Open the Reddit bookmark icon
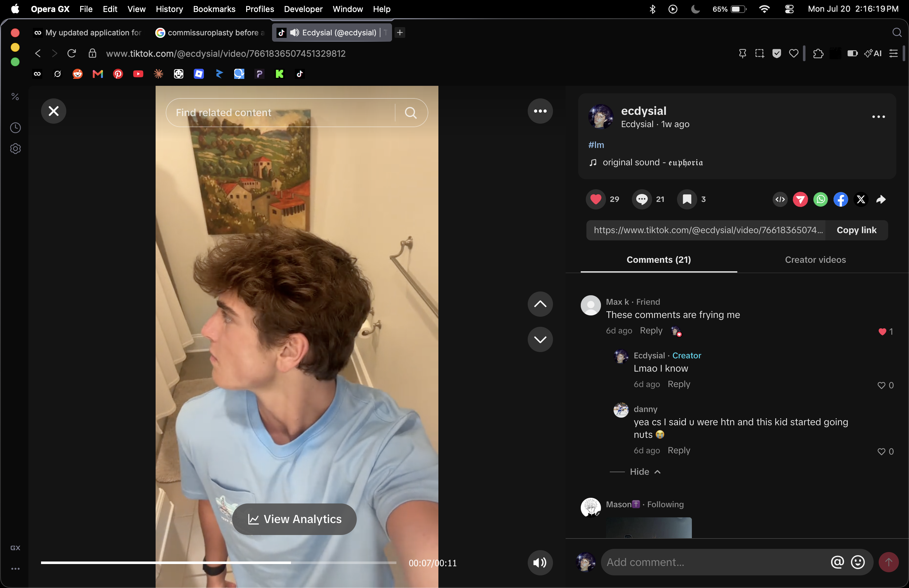The image size is (909, 588). (x=78, y=74)
